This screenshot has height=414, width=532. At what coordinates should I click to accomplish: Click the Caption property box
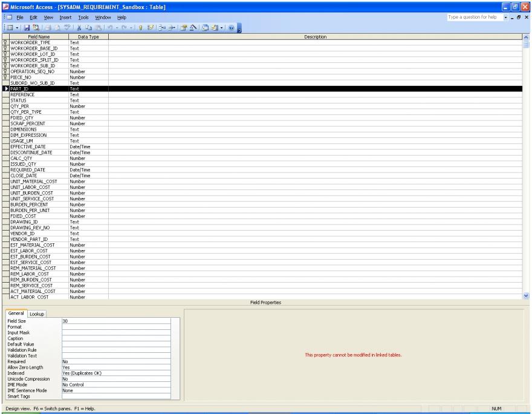[x=116, y=338]
